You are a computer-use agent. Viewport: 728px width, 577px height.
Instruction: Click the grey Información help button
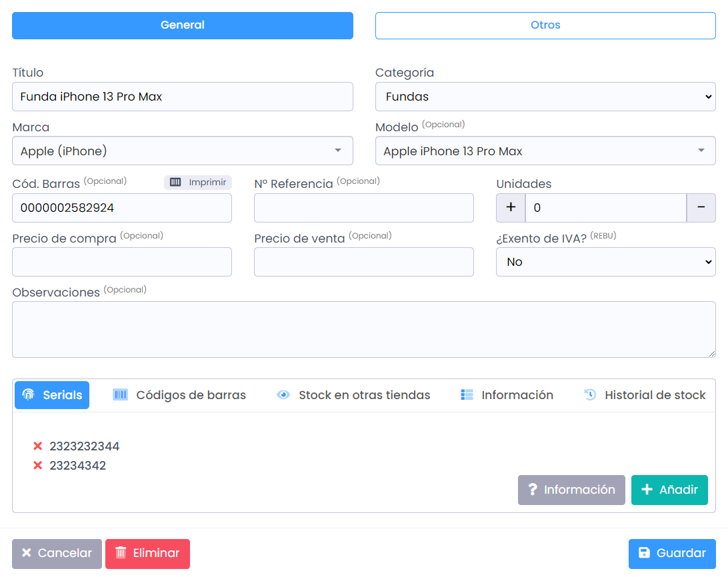coord(571,490)
